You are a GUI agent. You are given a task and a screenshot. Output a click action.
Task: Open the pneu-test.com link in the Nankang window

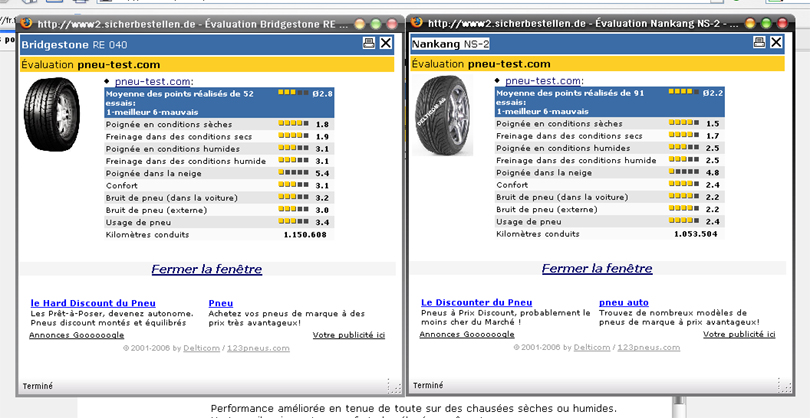[544, 81]
